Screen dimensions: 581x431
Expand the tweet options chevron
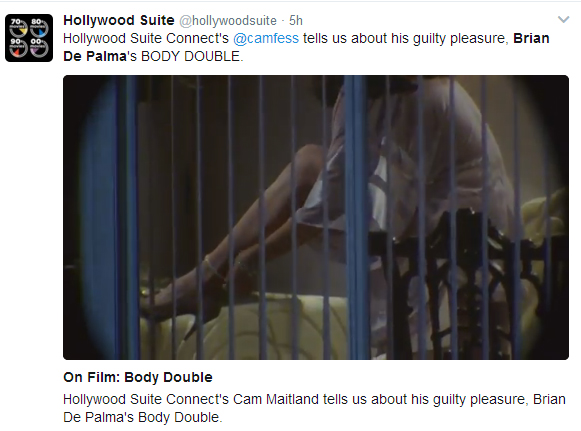click(x=563, y=20)
